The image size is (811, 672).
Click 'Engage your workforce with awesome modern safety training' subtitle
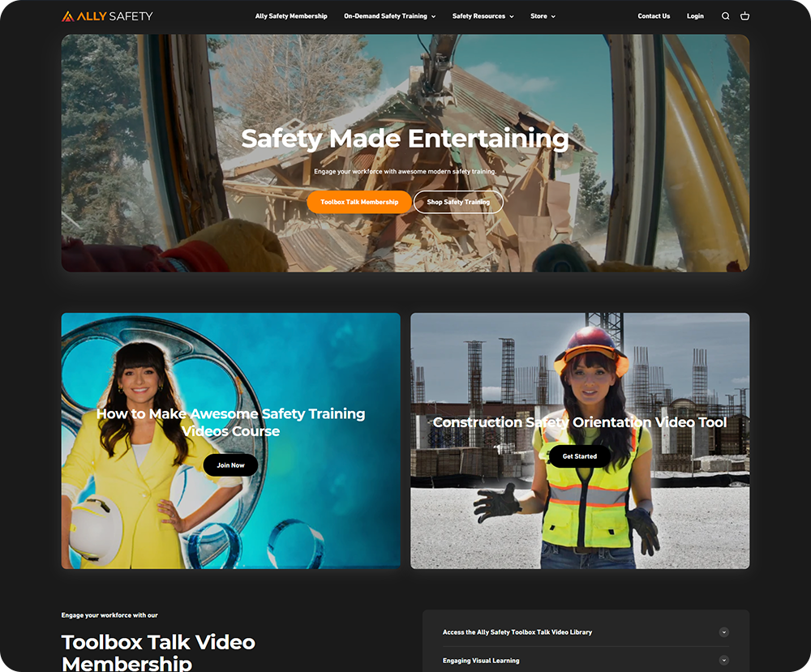pos(405,172)
